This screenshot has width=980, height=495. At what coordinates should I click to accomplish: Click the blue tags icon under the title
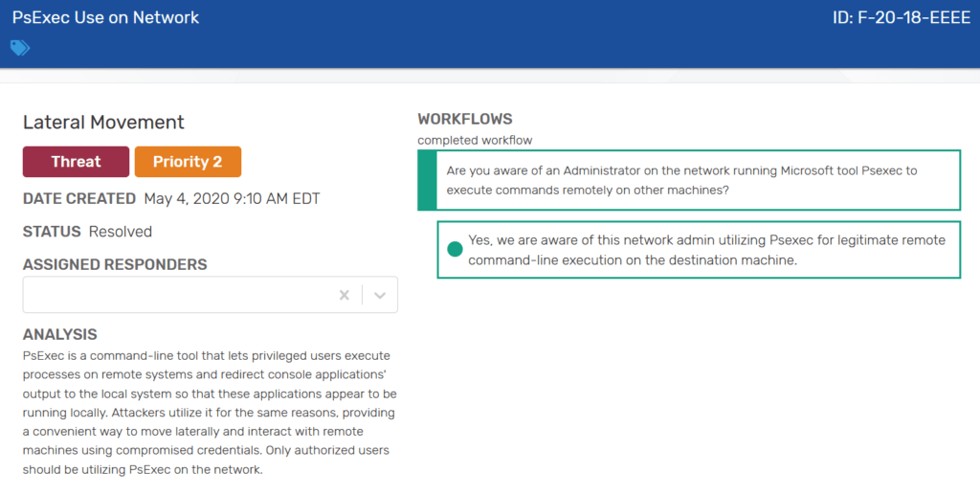pos(20,47)
